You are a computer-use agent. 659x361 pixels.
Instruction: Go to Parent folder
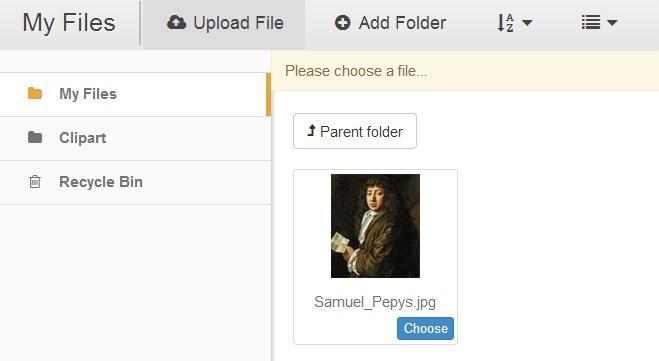click(x=355, y=131)
